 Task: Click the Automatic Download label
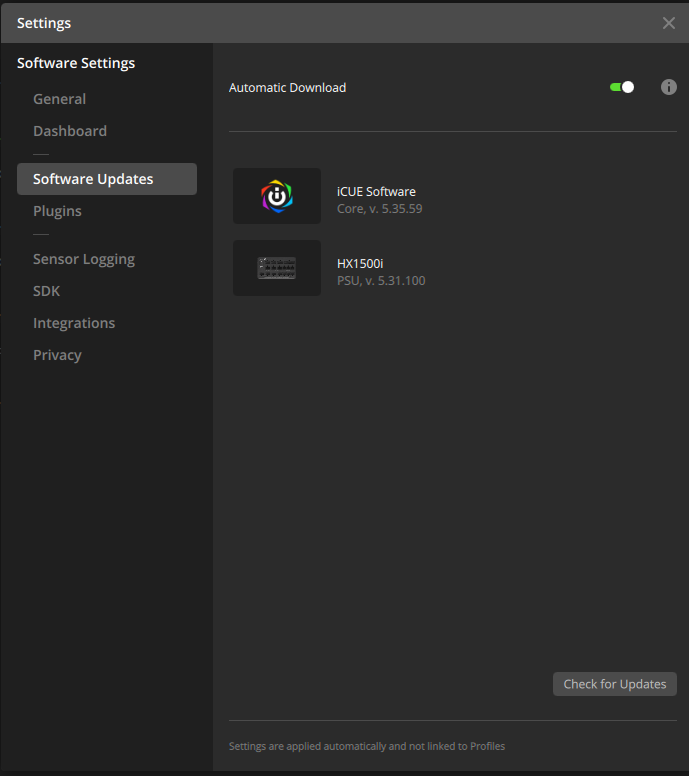coord(287,88)
